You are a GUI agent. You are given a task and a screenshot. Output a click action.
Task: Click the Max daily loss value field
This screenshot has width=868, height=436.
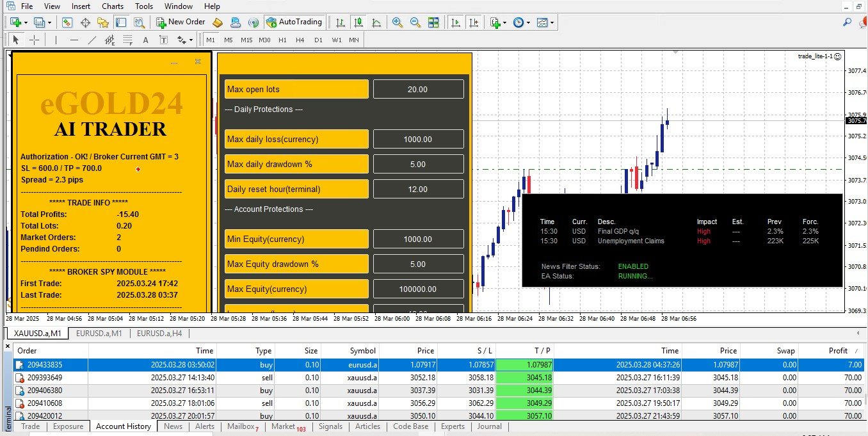tap(418, 139)
